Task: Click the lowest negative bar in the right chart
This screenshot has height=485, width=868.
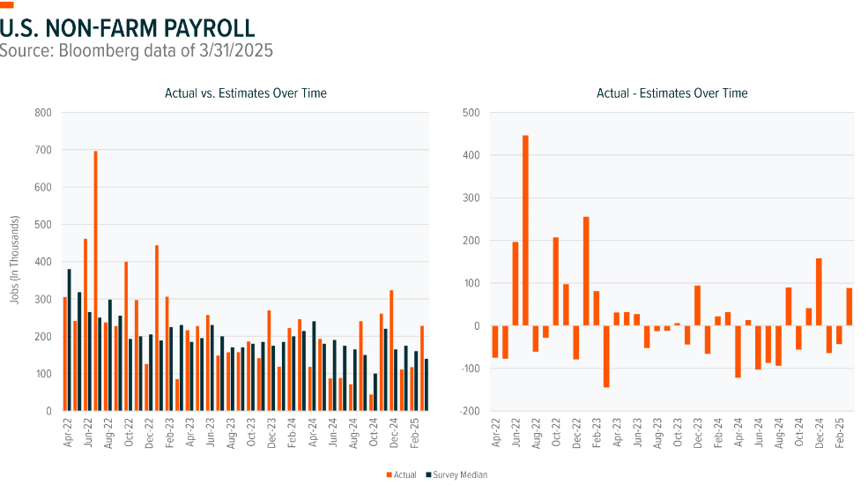Action: pyautogui.click(x=606, y=356)
